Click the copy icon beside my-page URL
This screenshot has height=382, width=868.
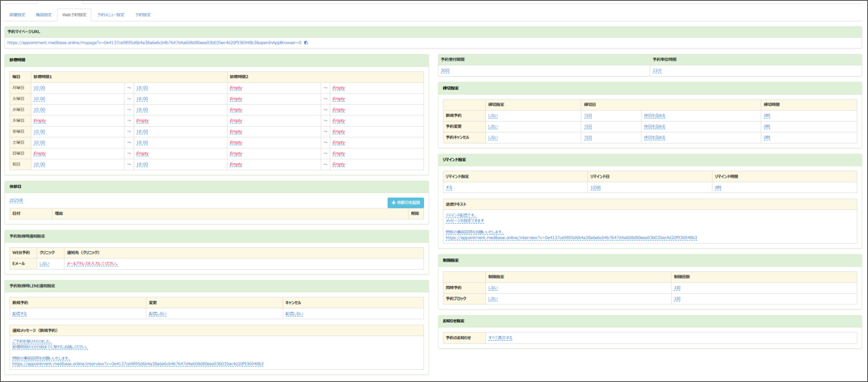point(306,43)
